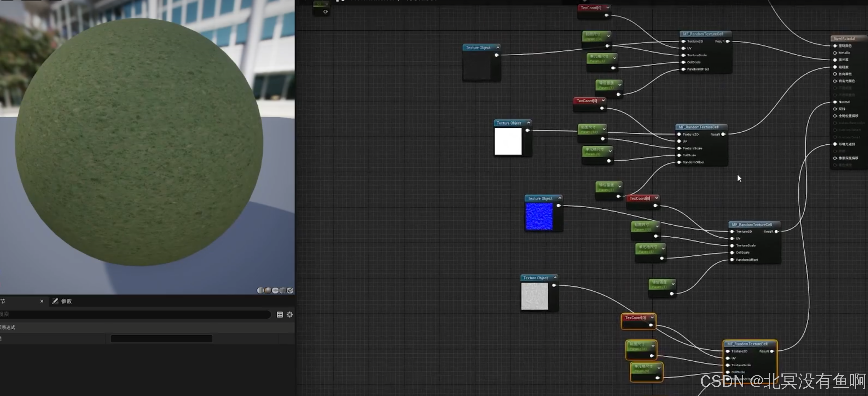Expand the selected TexCoord[0] node dropdown arrow
The image size is (868, 396).
click(x=652, y=318)
